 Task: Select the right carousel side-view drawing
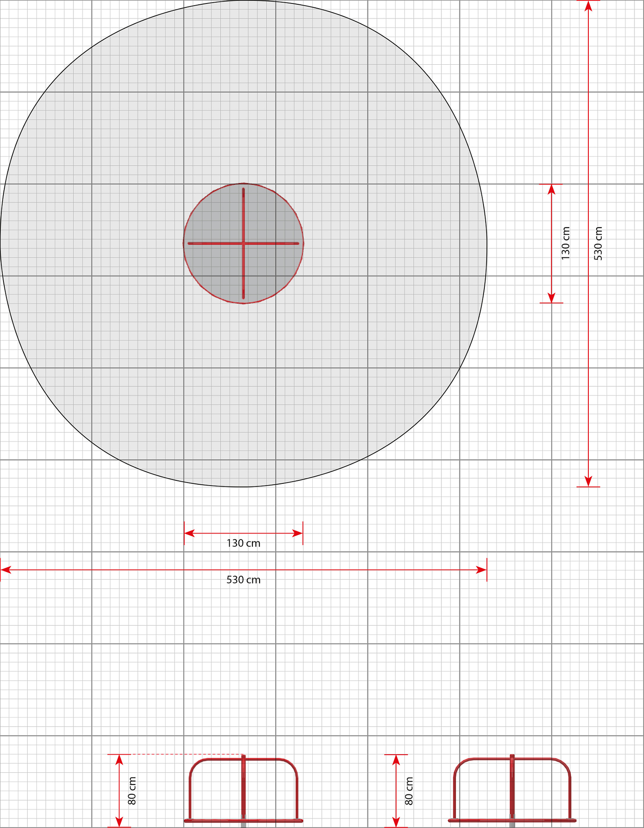click(512, 790)
